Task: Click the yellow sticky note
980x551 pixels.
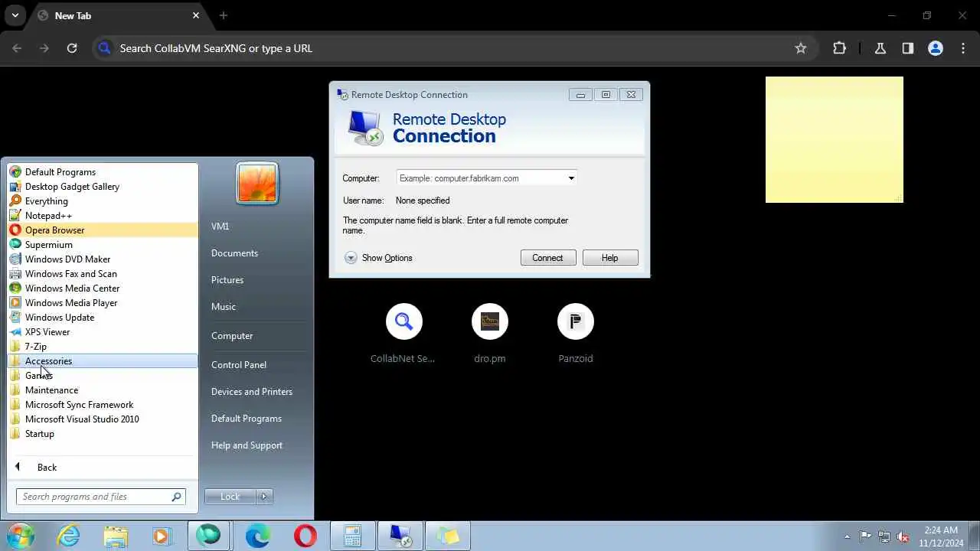Action: point(835,139)
